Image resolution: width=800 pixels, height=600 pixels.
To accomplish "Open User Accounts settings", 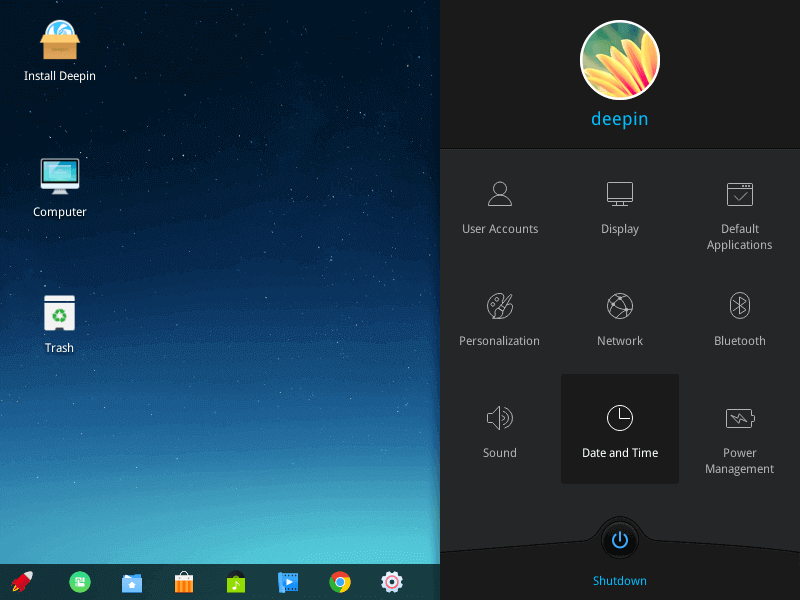I will (x=499, y=207).
